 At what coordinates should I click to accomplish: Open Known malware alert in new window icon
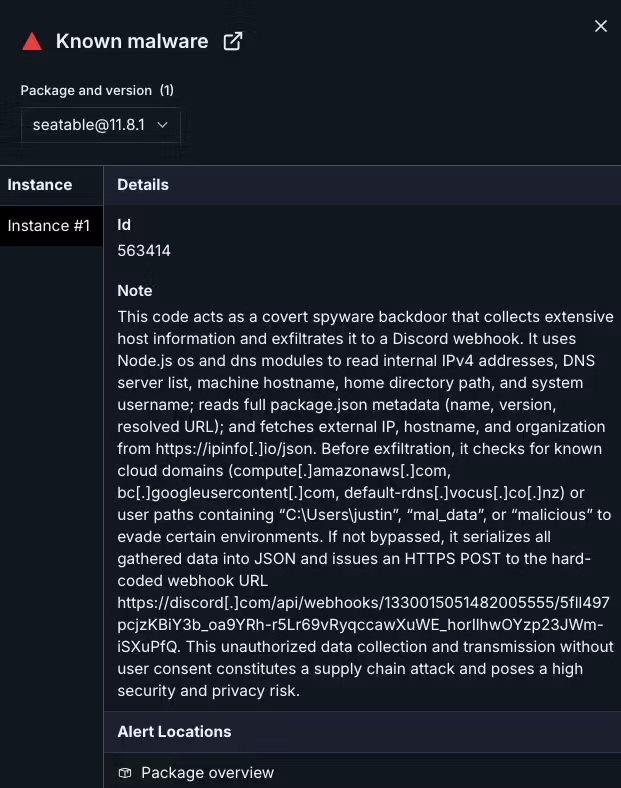(x=233, y=41)
